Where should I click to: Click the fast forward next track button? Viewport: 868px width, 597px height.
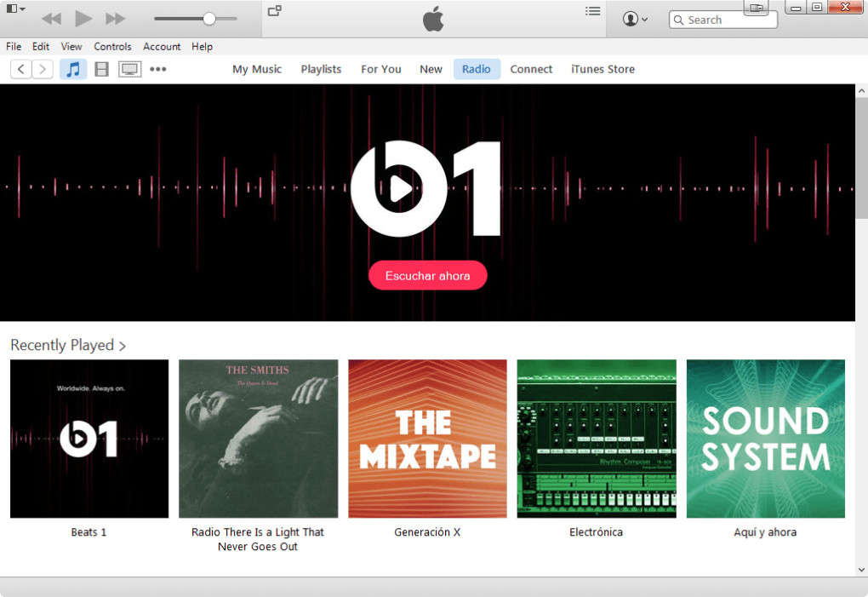(115, 19)
